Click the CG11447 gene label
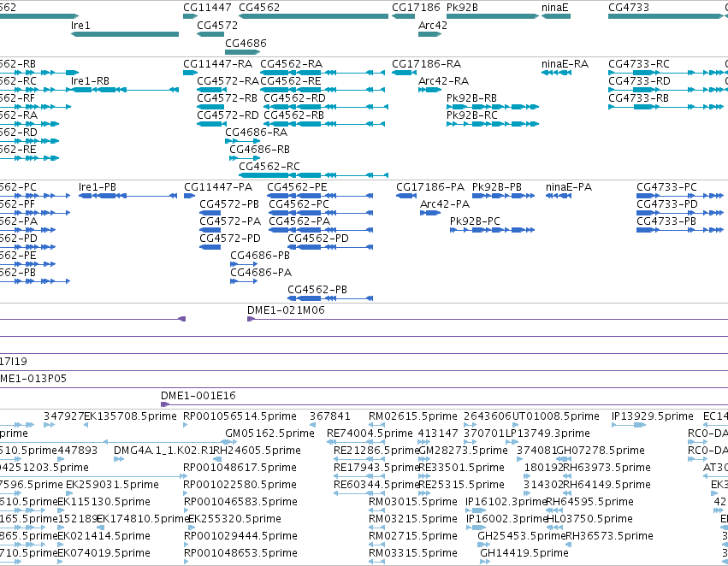The width and height of the screenshot is (728, 566). (x=207, y=8)
